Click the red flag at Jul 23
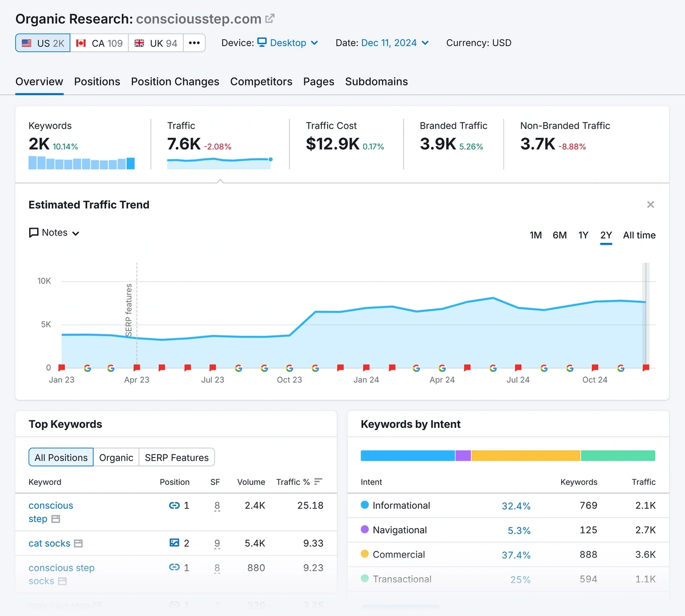Viewport: 685px width, 616px height. 212,368
